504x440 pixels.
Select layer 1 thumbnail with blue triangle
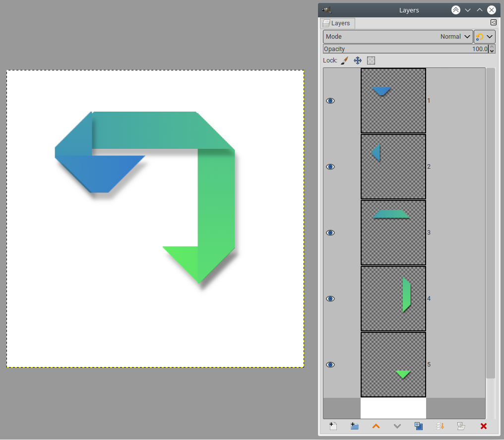pyautogui.click(x=393, y=101)
